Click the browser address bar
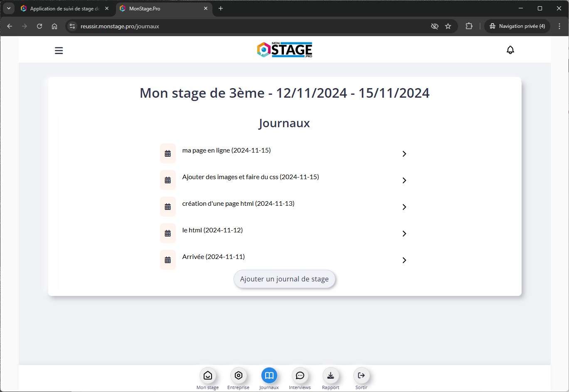This screenshot has height=392, width=569. click(x=249, y=26)
